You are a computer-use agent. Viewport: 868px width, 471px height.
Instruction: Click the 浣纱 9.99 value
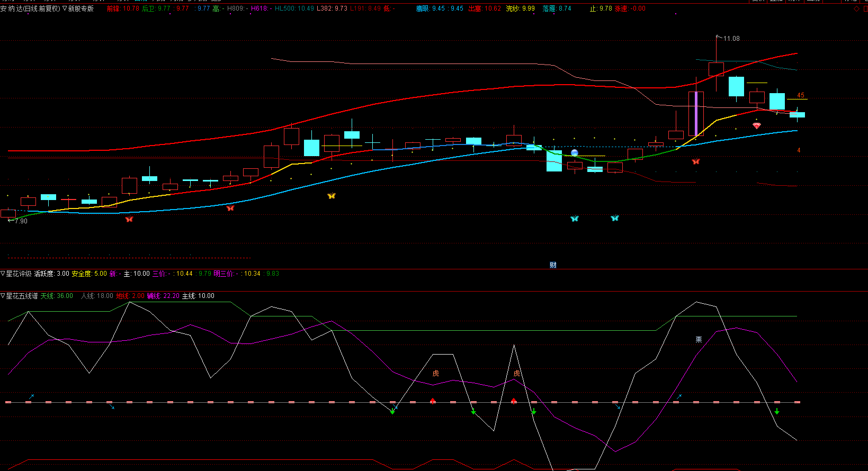(521, 8)
